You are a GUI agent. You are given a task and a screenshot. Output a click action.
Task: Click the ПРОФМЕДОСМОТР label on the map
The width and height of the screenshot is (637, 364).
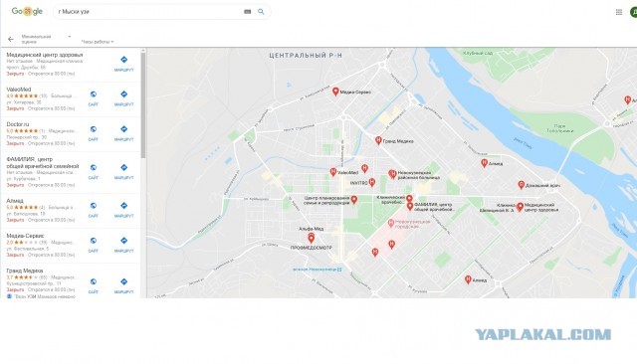pyautogui.click(x=312, y=248)
